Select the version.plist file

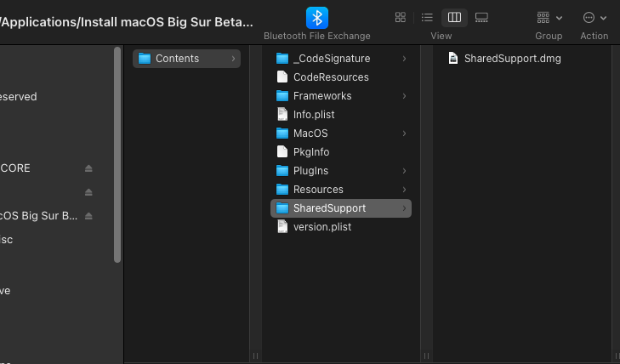pyautogui.click(x=321, y=227)
